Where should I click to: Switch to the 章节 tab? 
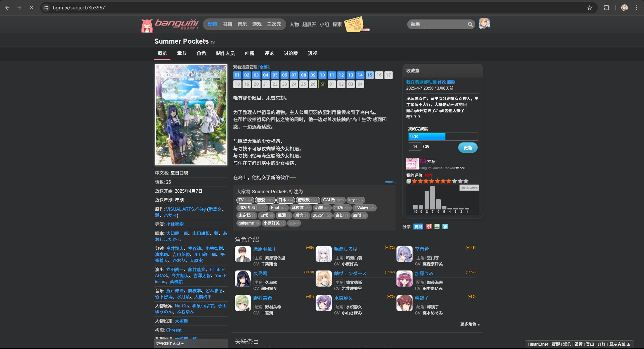(182, 53)
